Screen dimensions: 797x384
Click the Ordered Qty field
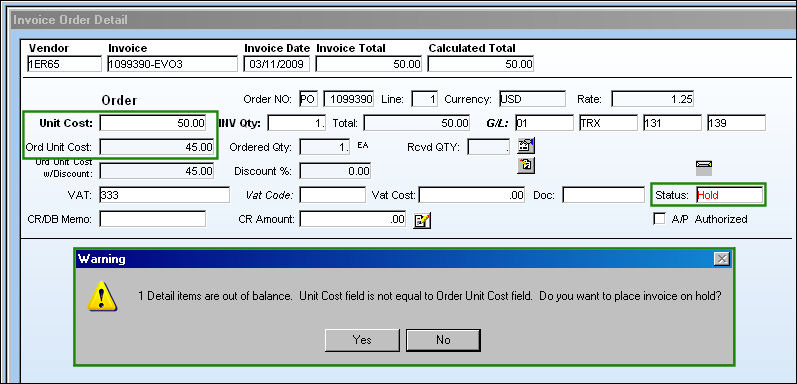[x=325, y=147]
